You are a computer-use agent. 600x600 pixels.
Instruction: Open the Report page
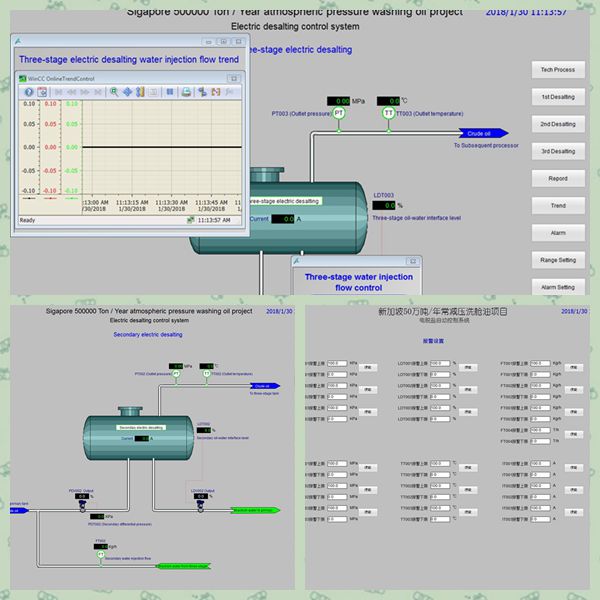click(557, 178)
